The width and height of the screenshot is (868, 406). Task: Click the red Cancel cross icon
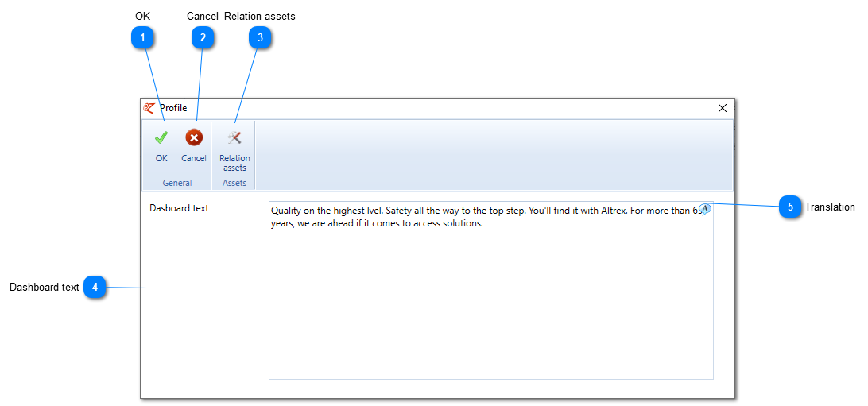(194, 137)
